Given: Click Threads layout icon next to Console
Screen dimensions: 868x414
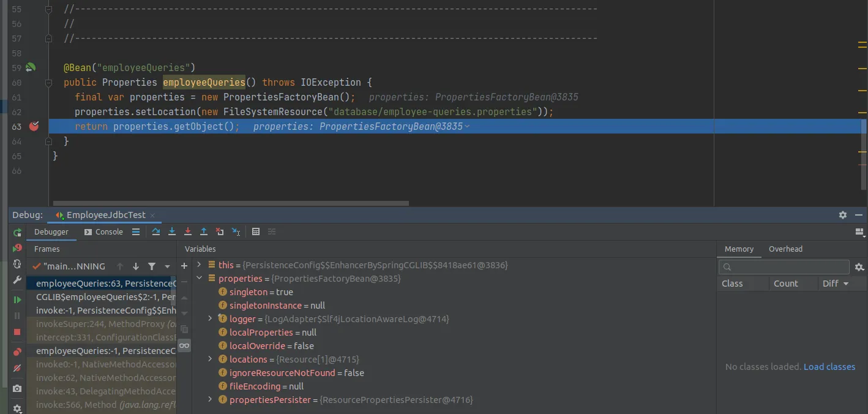Looking at the screenshot, I should tap(136, 232).
